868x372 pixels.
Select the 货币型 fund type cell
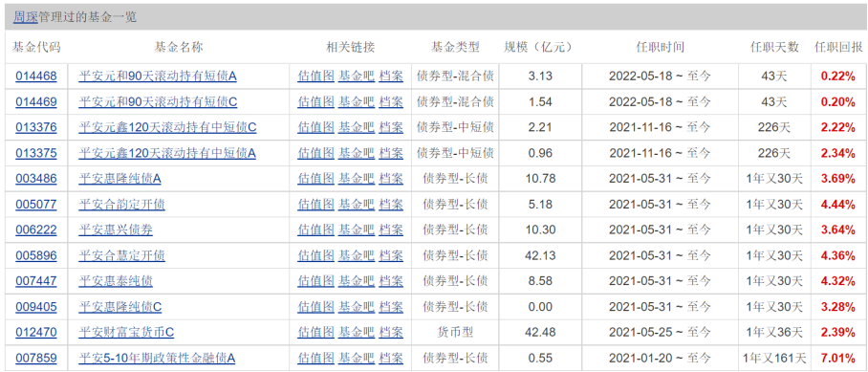pyautogui.click(x=455, y=333)
